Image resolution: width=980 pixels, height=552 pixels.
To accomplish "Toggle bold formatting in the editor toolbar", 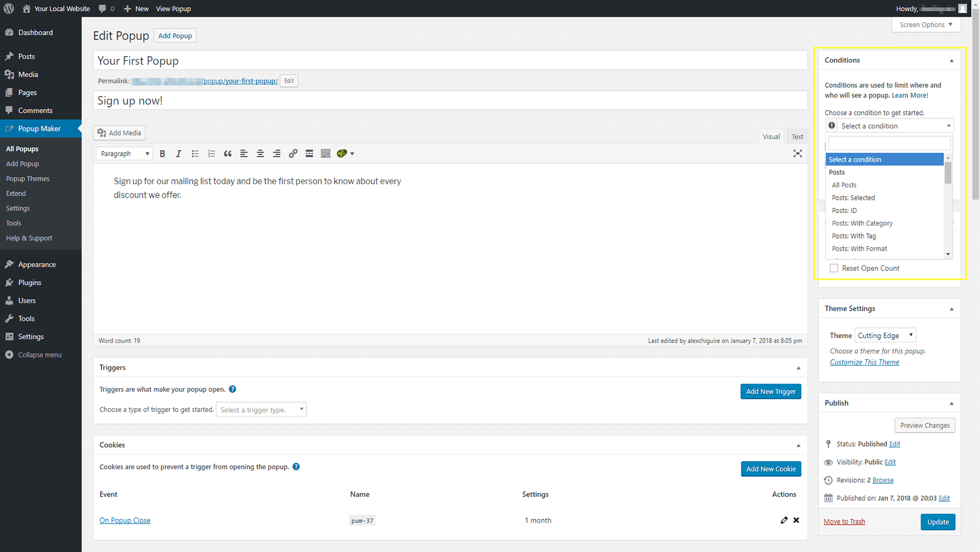I will (162, 154).
